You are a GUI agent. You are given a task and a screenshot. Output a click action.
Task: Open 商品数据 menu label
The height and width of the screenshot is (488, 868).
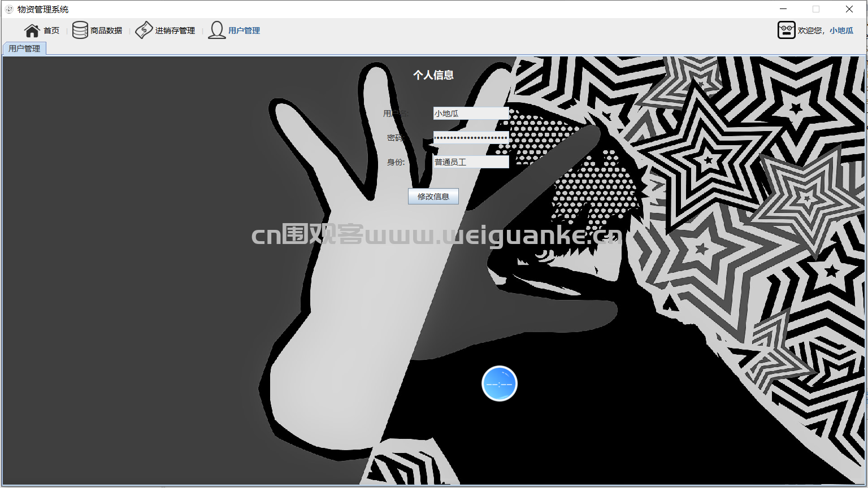[x=106, y=30]
